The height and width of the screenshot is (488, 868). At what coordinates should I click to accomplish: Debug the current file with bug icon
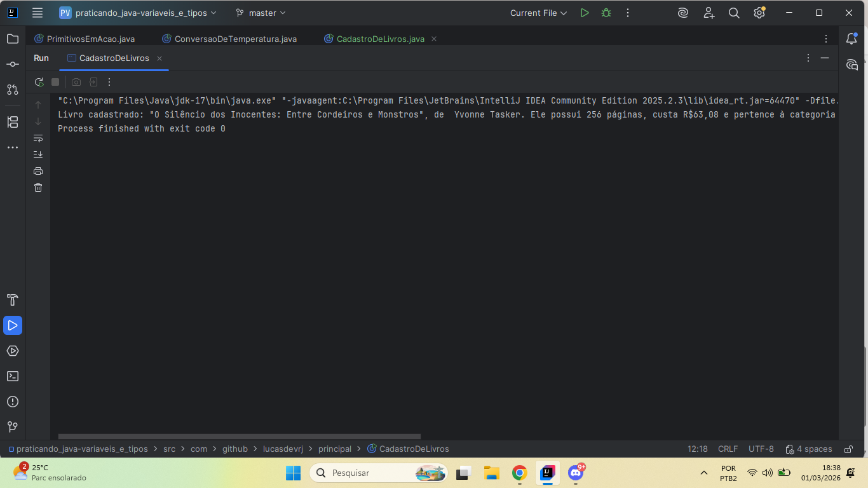(606, 13)
